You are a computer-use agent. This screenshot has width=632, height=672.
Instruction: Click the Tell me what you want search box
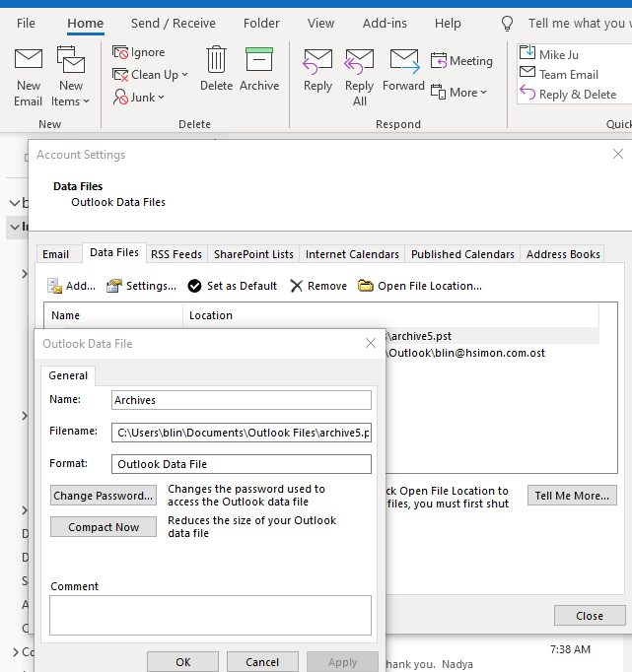coord(579,23)
